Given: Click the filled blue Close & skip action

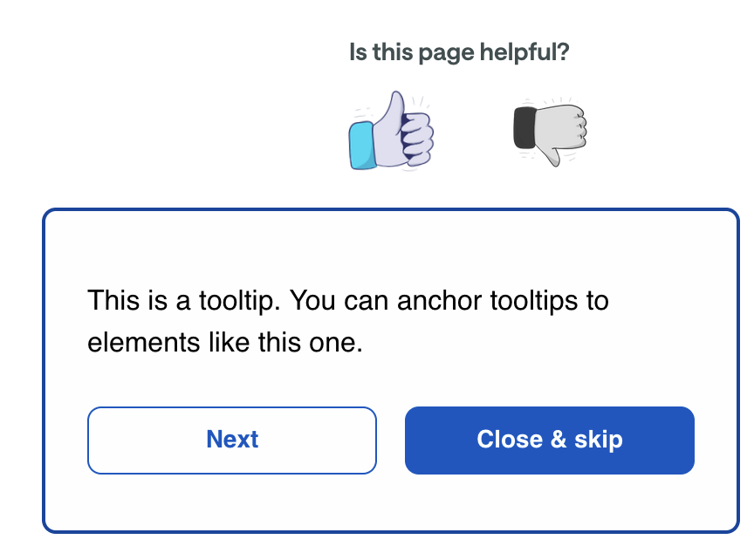Looking at the screenshot, I should pos(549,440).
